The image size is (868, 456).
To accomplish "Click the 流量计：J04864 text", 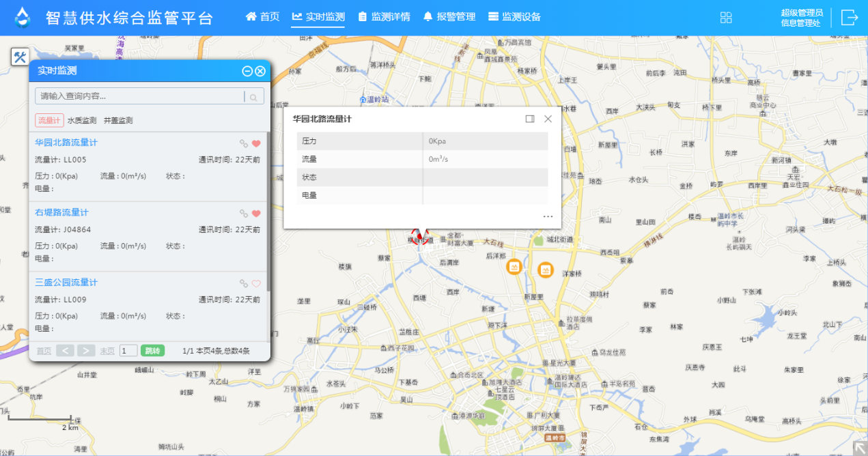I will [63, 229].
